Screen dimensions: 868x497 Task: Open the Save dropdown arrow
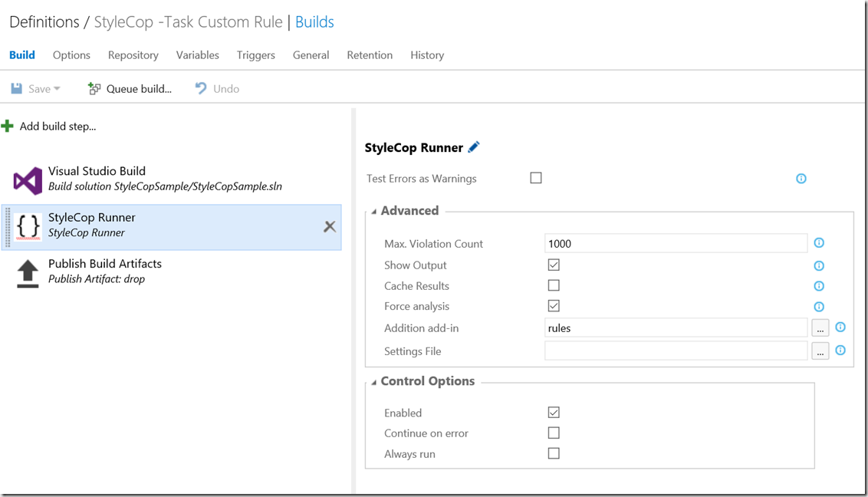click(x=57, y=88)
